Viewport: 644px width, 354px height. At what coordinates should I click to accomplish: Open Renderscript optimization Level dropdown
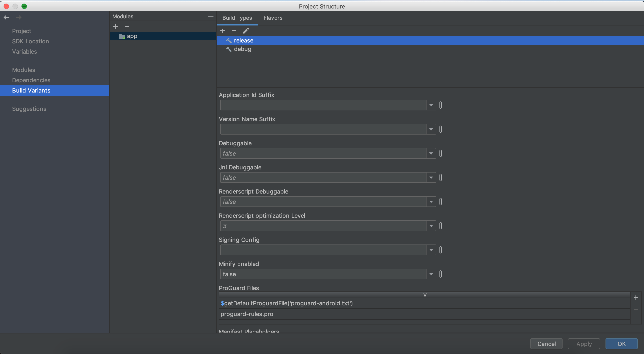(x=431, y=226)
